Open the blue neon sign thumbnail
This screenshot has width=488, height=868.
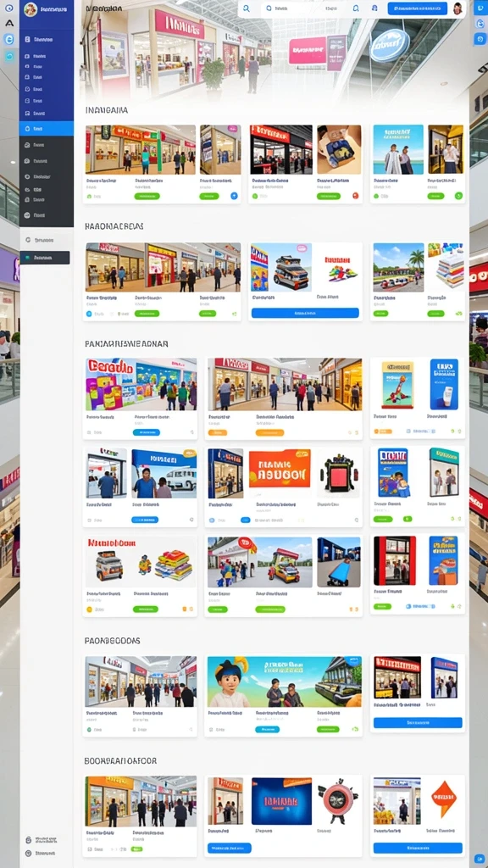pos(281,801)
